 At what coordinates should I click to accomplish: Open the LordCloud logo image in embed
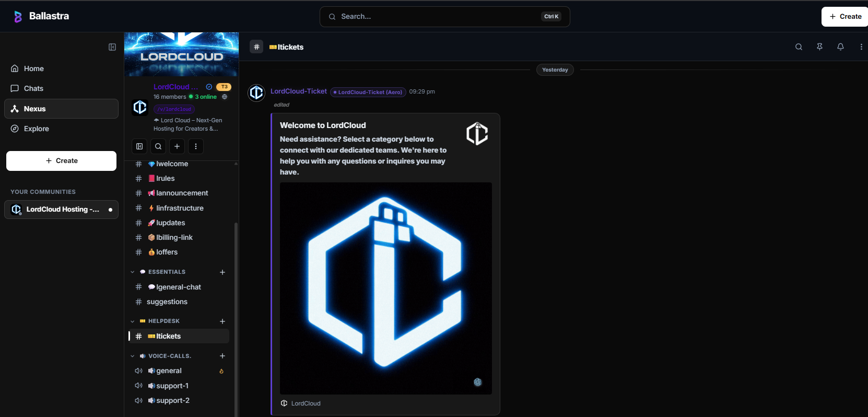point(386,288)
